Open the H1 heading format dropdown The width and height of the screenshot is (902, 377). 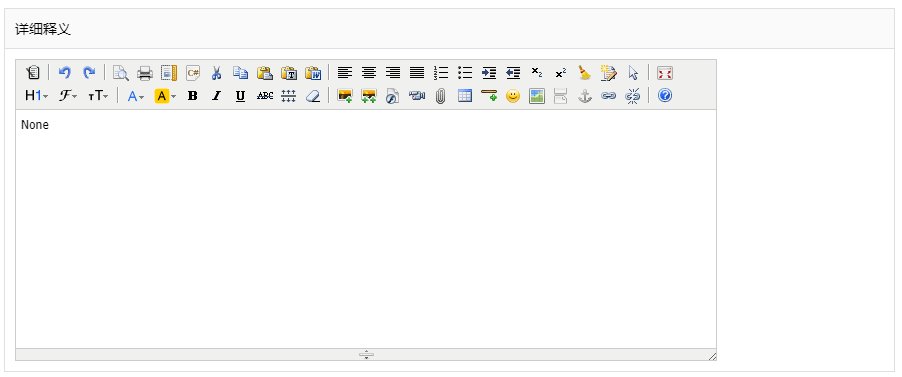[x=37, y=96]
